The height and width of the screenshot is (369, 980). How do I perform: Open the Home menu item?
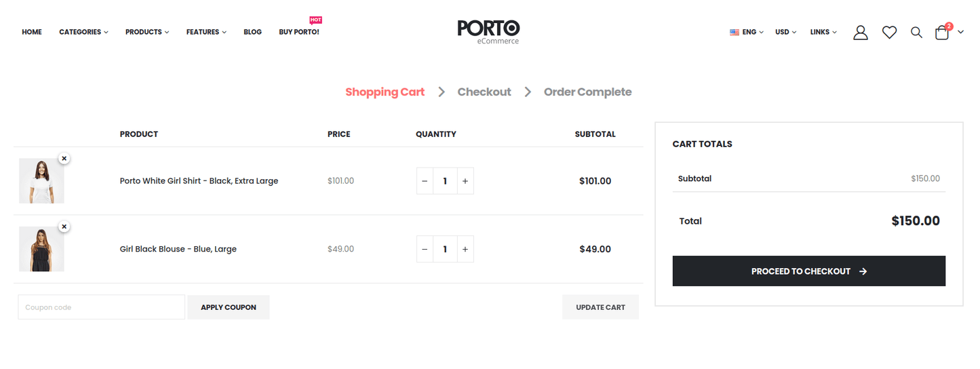[32, 32]
